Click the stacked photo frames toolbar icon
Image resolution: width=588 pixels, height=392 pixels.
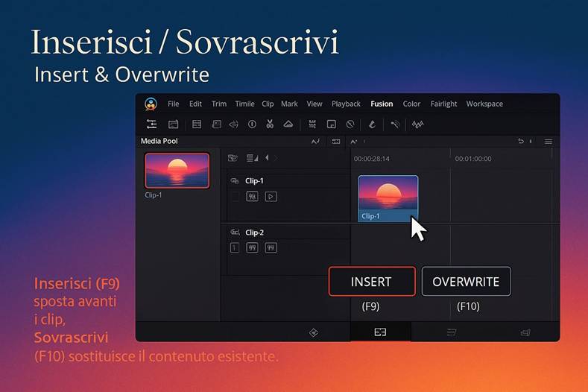(216, 124)
